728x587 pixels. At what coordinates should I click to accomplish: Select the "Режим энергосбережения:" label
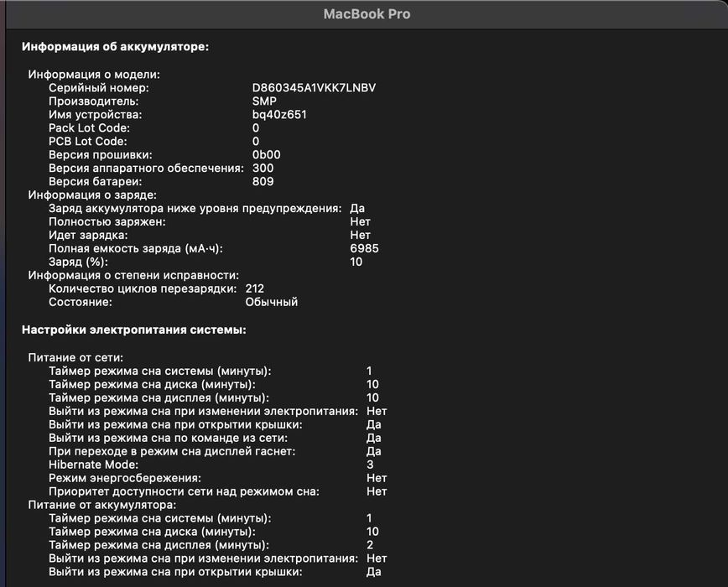[x=125, y=478]
